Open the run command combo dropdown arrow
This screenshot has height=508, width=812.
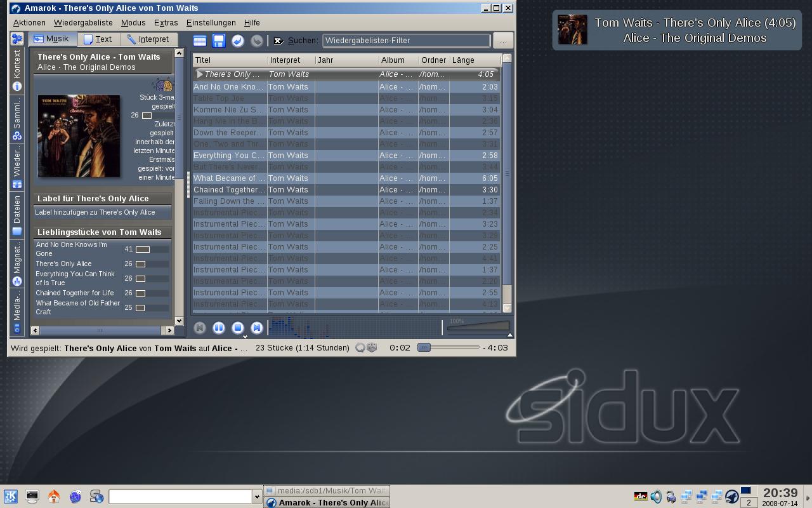tap(257, 497)
